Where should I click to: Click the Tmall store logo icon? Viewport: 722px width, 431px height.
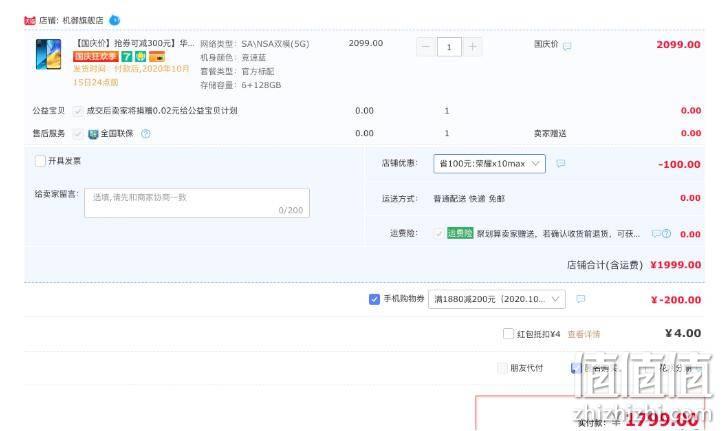[29, 20]
